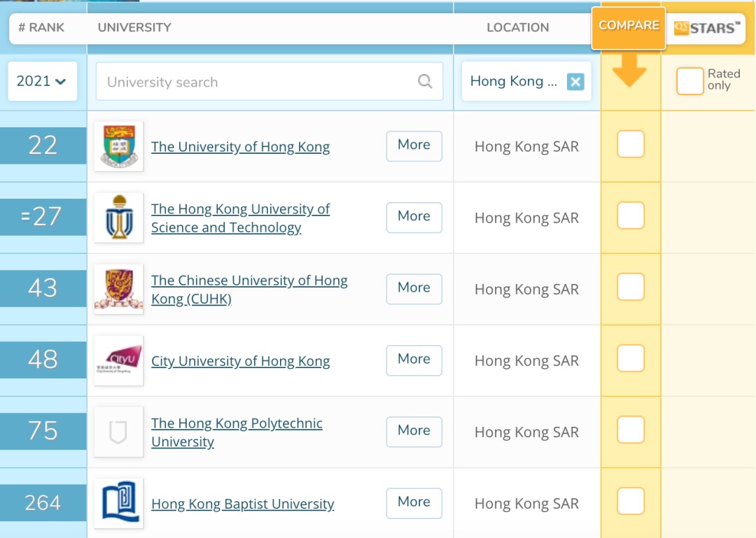Clear the Hong Kong location filter
756x538 pixels.
[575, 81]
